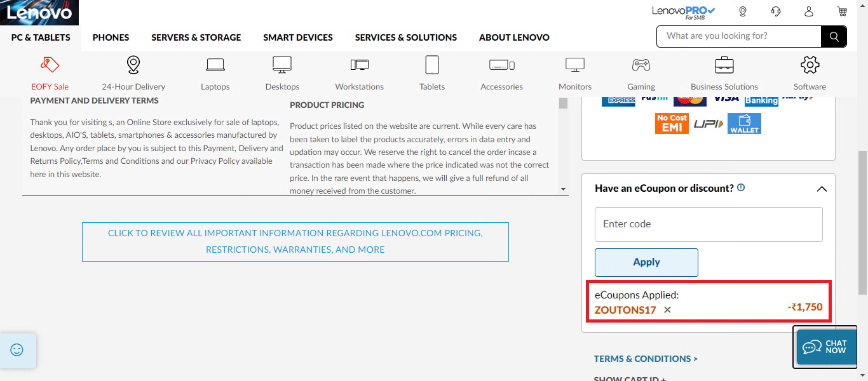Open the Monitors category icon

(574, 65)
